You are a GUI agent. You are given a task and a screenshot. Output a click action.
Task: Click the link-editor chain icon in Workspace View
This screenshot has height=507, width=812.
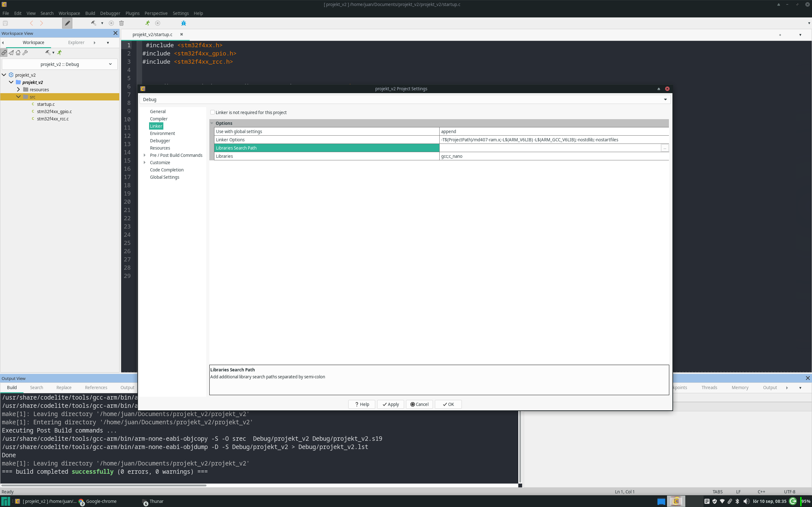[x=4, y=53]
